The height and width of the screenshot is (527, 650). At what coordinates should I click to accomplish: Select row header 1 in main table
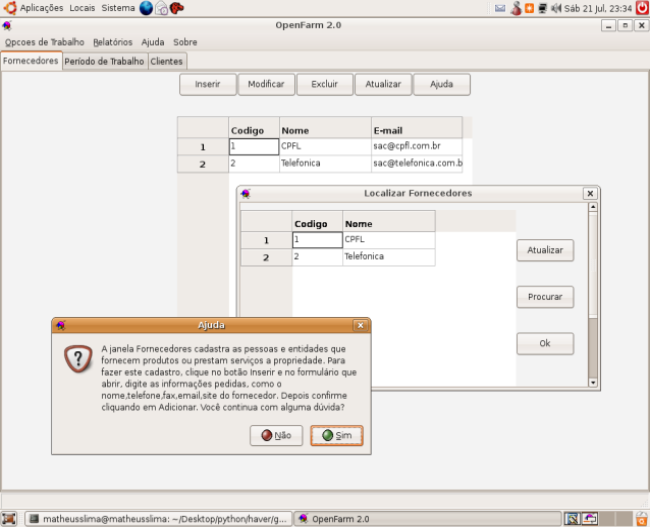(203, 147)
